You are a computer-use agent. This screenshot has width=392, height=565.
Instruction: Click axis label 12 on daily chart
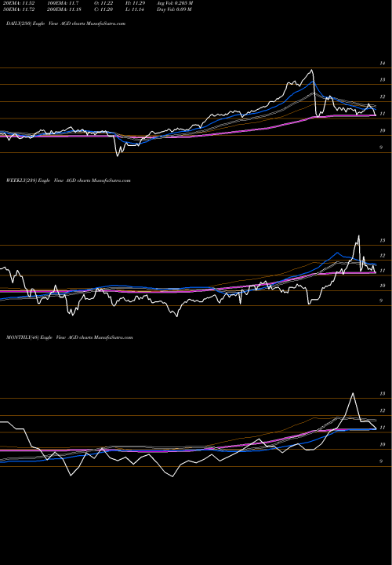(383, 97)
